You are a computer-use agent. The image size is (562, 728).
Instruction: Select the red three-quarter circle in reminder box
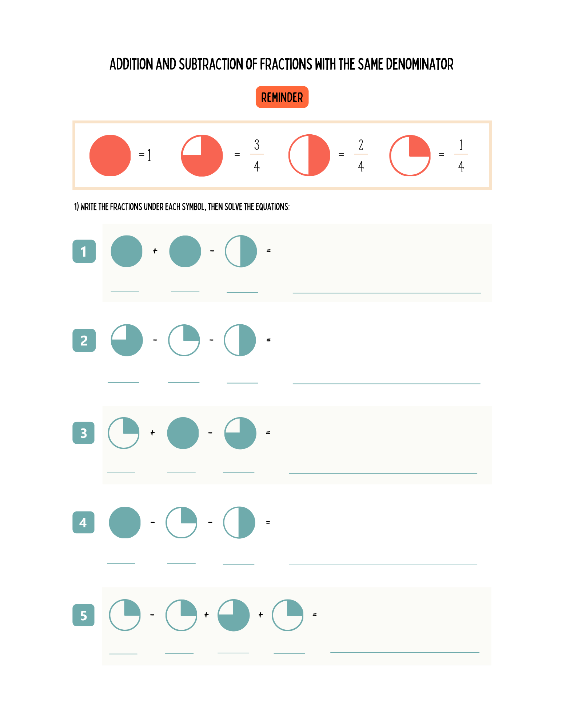[x=202, y=155]
